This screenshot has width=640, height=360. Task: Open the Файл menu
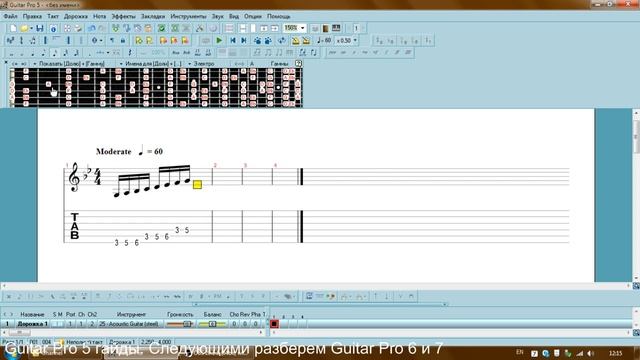coord(10,16)
